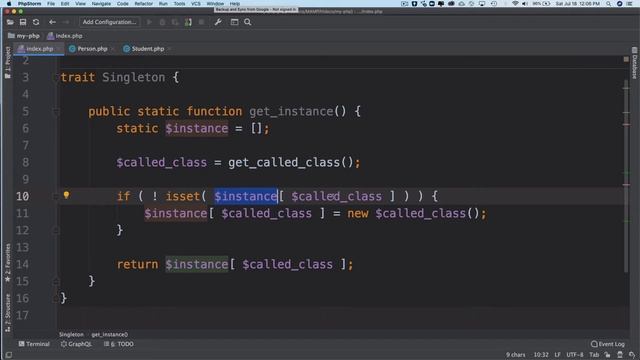Viewport: 640px width, 360px height.
Task: Open the macOS Notification Center icon
Action: (629, 4)
